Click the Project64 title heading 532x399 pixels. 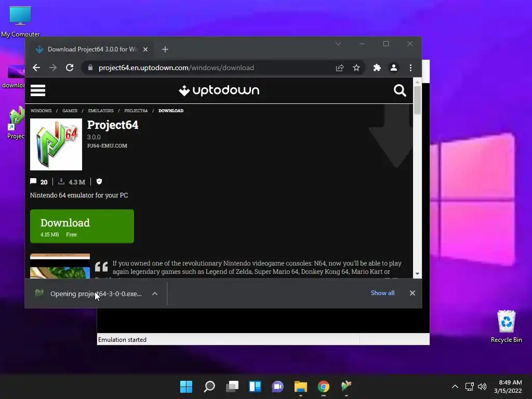113,125
